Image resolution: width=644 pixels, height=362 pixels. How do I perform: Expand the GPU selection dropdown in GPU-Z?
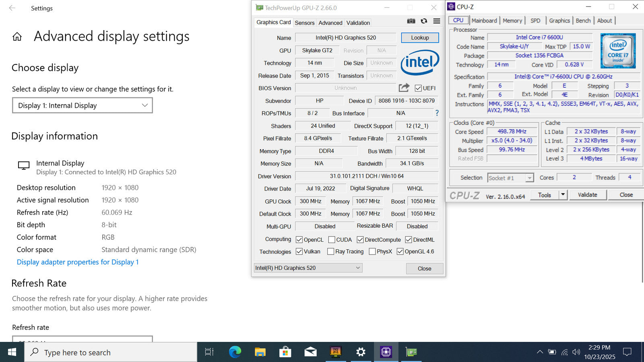(308, 268)
